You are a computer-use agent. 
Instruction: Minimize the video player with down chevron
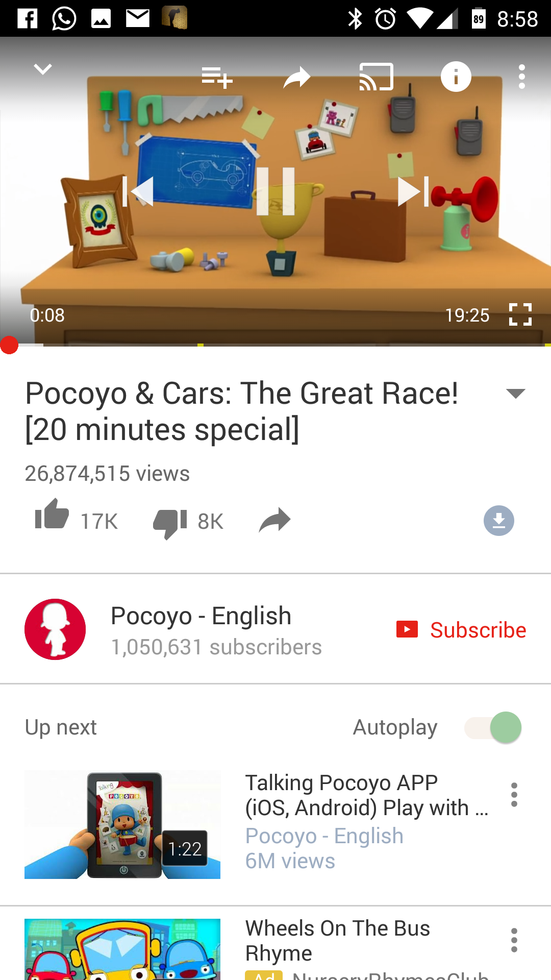tap(43, 69)
